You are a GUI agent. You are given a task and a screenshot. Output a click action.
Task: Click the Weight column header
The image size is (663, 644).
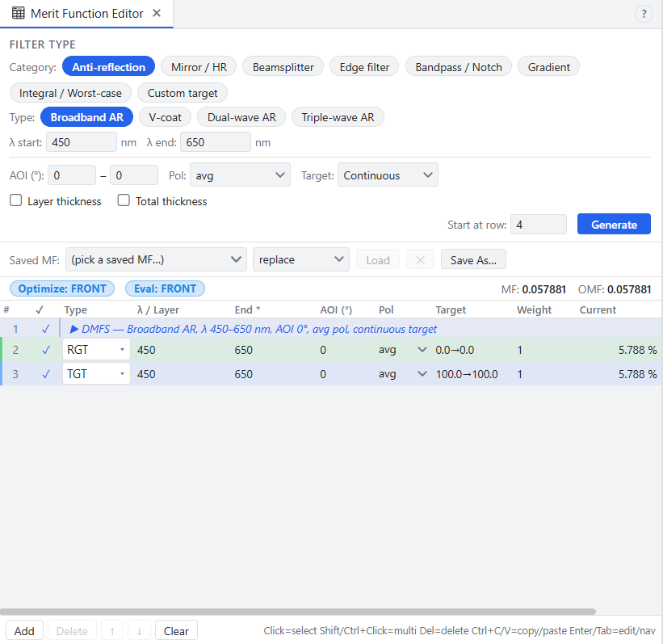click(534, 309)
